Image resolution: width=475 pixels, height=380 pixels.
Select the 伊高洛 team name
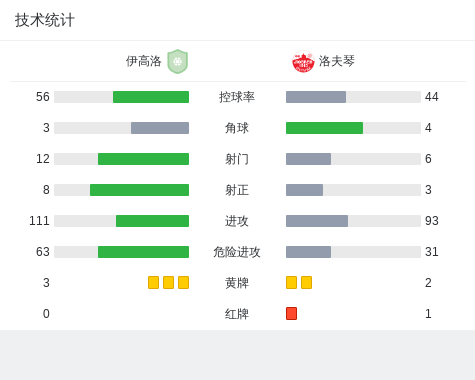coord(143,61)
